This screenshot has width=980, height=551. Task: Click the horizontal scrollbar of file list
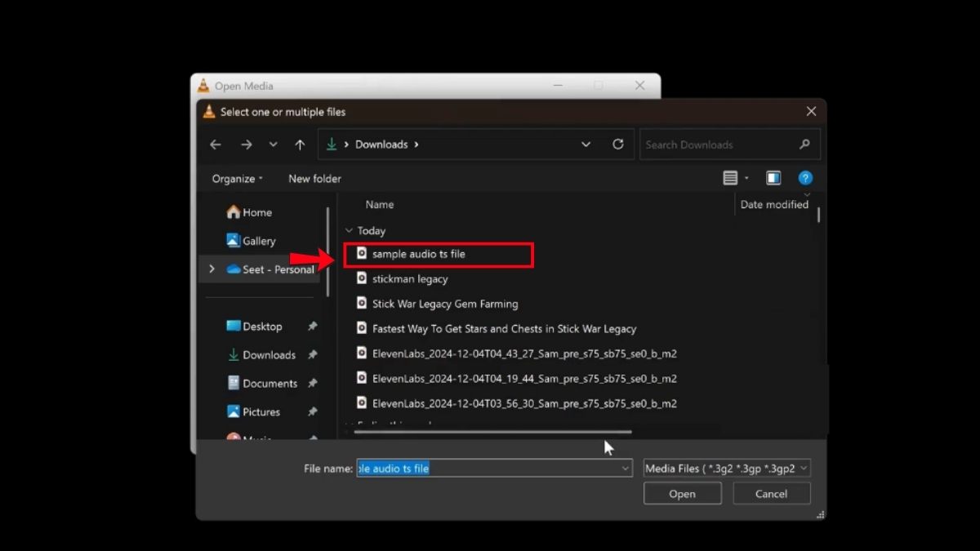click(492, 432)
